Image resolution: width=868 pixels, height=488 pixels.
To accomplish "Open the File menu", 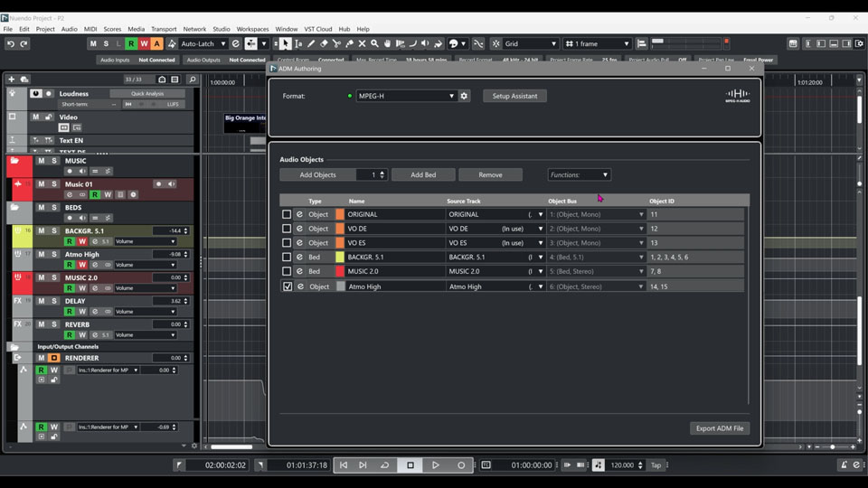I will [8, 29].
